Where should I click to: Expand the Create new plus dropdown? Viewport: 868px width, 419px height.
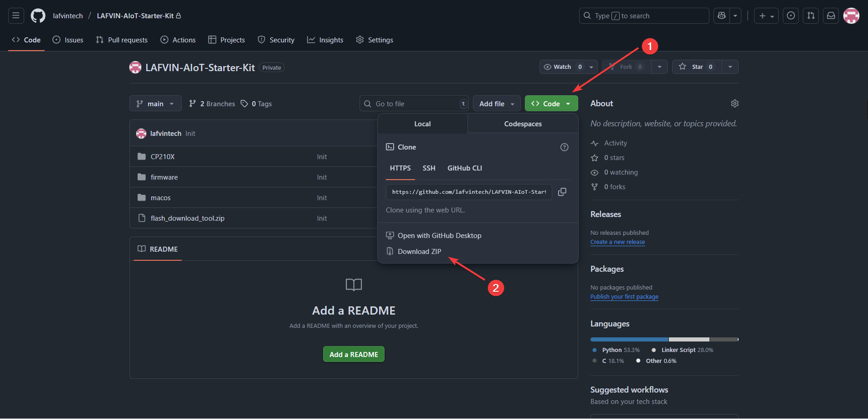coord(766,16)
